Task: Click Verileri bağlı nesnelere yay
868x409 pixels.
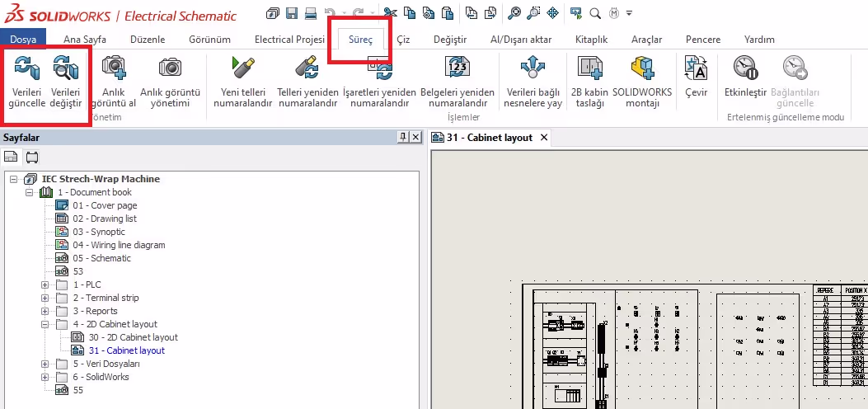Action: (533, 68)
